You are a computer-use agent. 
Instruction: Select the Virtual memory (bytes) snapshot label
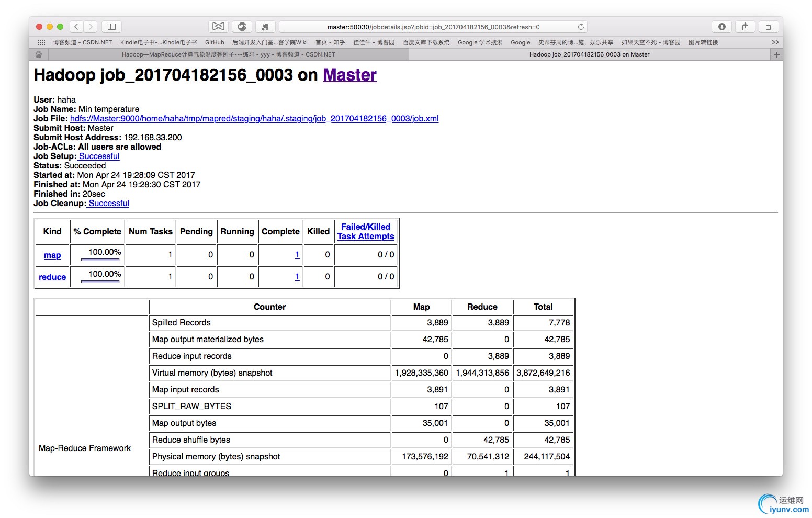click(212, 373)
